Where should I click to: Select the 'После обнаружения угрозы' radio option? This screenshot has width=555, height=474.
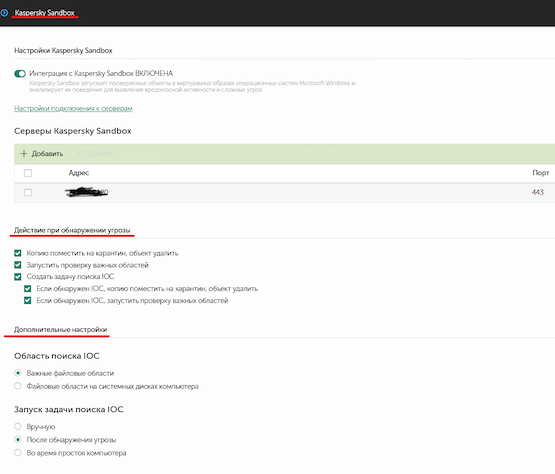pos(18,440)
